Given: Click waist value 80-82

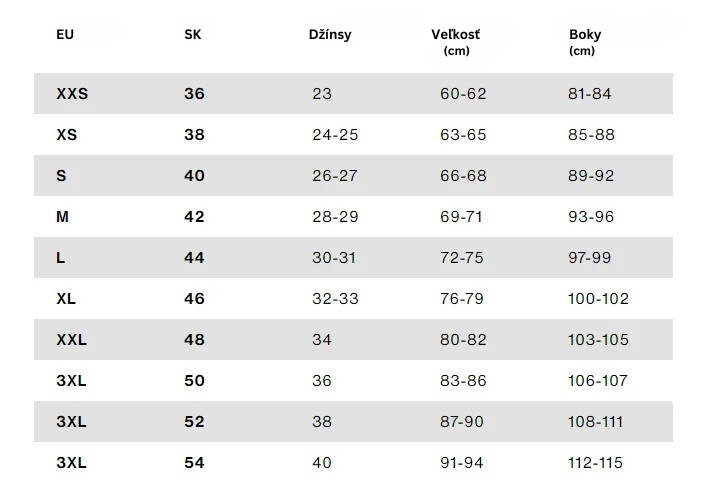Looking at the screenshot, I should tap(463, 340).
